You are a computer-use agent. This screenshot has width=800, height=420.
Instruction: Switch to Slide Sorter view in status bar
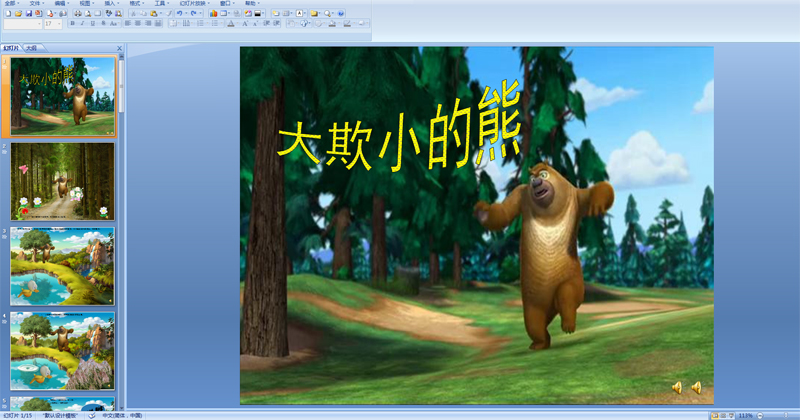[723, 416]
